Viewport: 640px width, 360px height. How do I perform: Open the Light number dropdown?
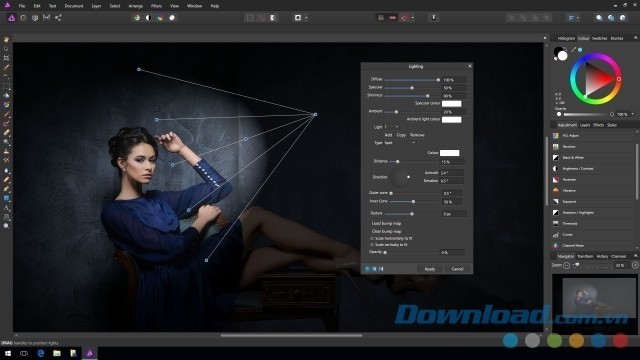(x=391, y=127)
